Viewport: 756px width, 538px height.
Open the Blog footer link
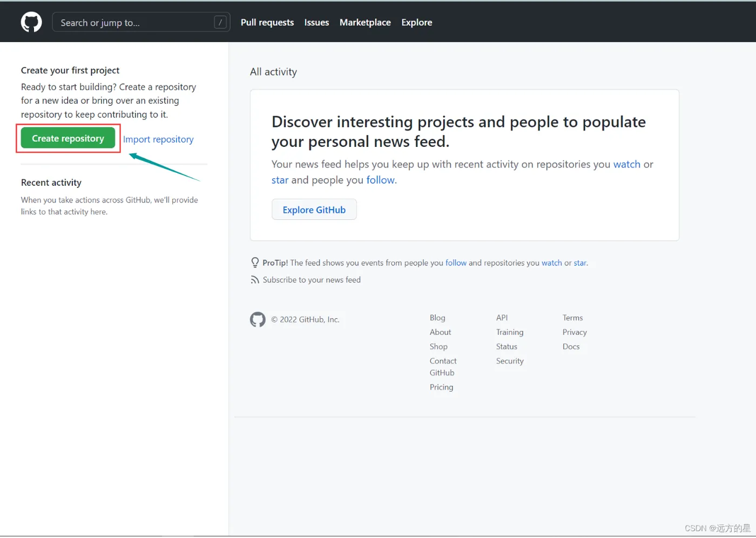pos(437,318)
